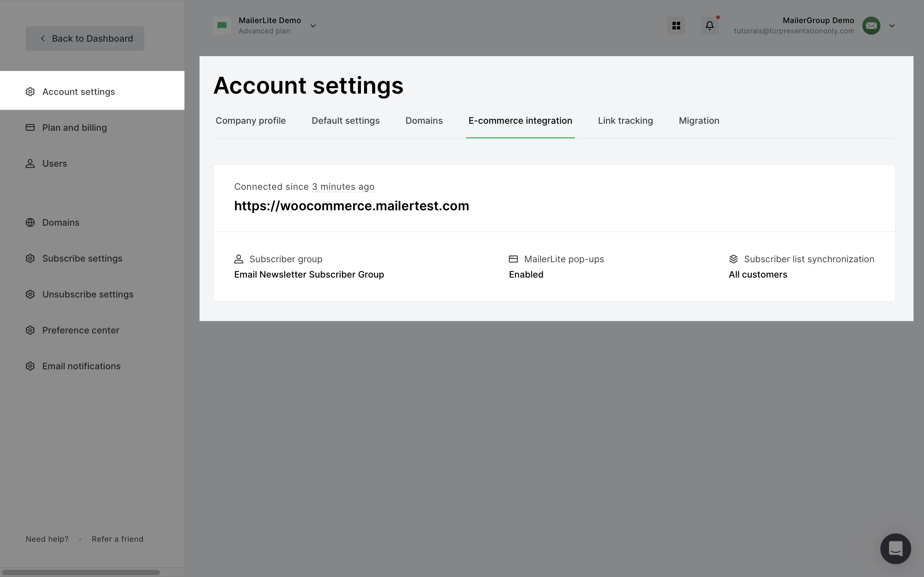Click the user avatar envelope icon
The width and height of the screenshot is (924, 577).
[x=871, y=26]
